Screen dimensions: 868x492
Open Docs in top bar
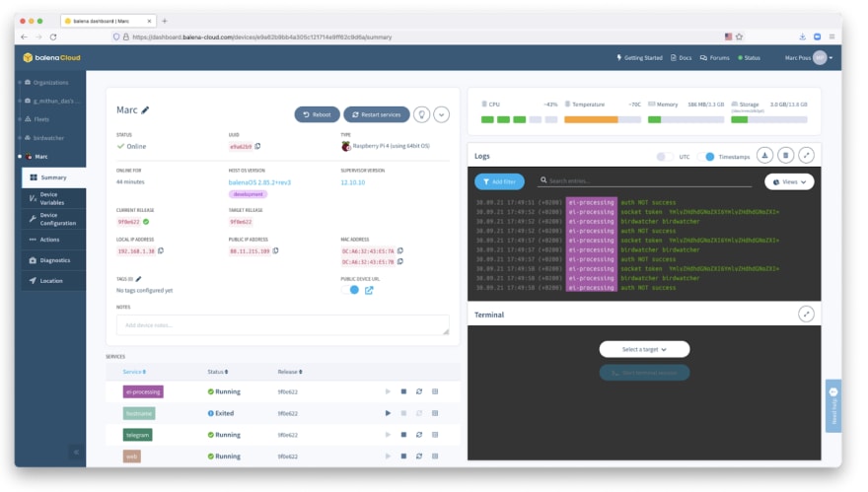click(681, 57)
